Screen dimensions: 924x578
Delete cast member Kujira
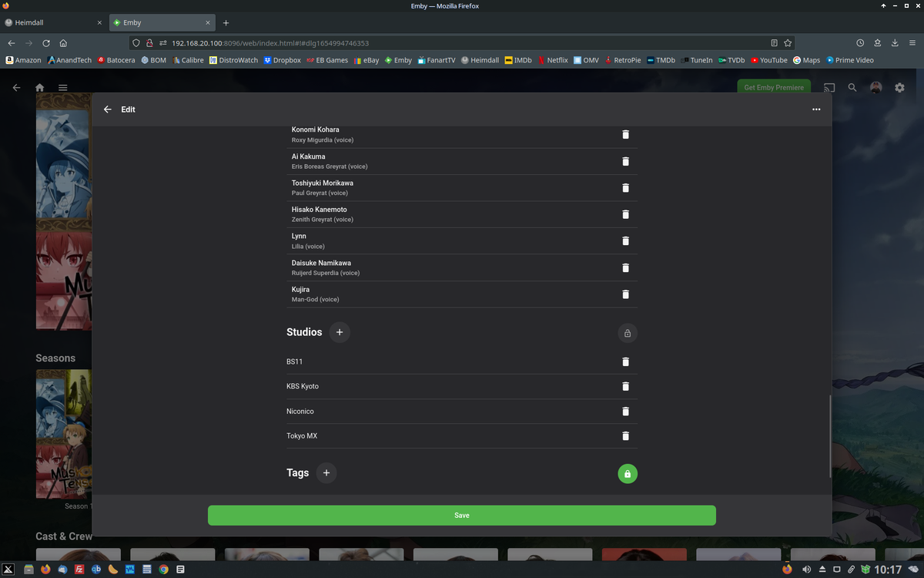click(625, 294)
